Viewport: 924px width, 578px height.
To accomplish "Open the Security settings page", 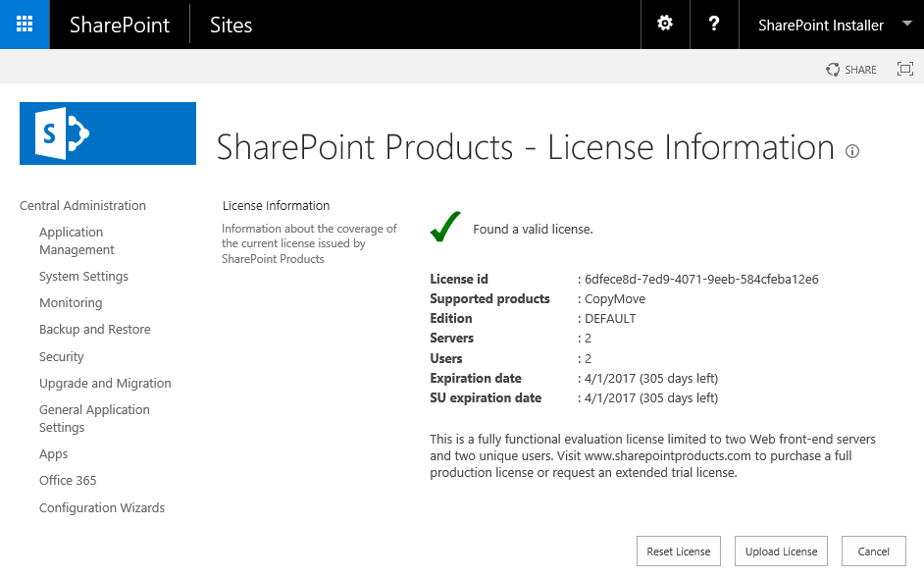I will (x=61, y=356).
